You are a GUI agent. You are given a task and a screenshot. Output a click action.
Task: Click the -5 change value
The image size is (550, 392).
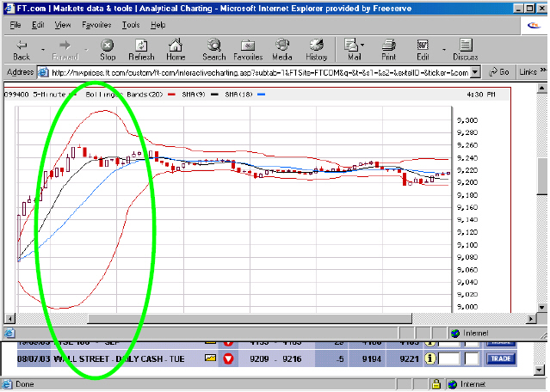point(339,359)
